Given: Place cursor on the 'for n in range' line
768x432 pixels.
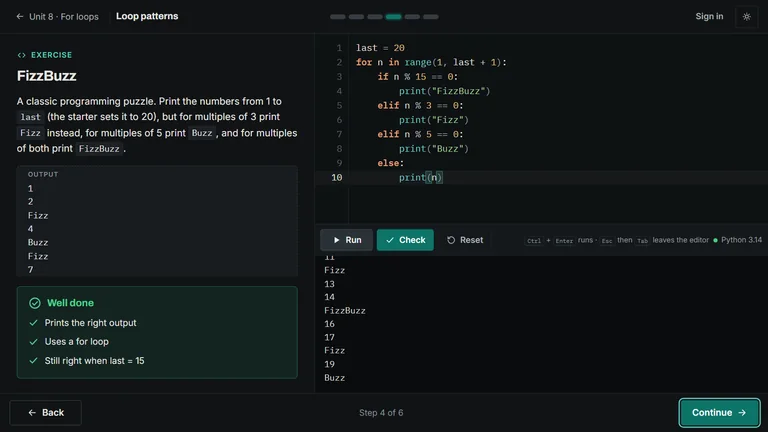Looking at the screenshot, I should (x=431, y=62).
